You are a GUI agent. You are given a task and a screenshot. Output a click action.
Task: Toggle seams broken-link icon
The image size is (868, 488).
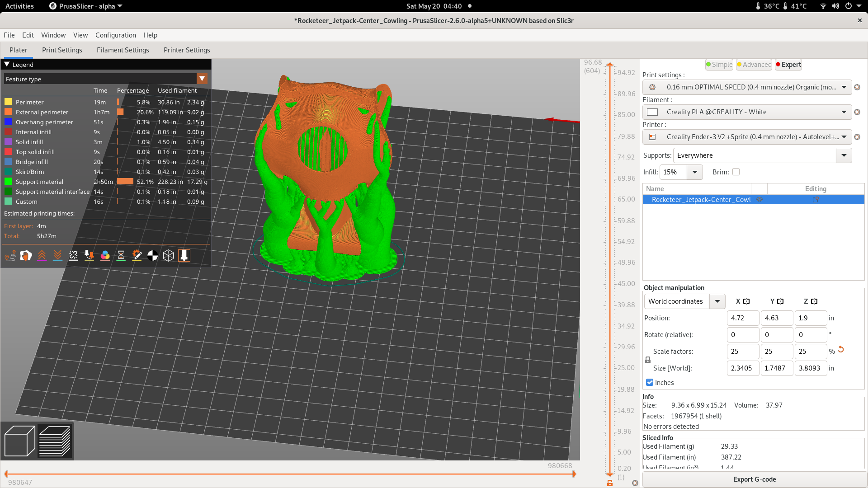tap(73, 256)
